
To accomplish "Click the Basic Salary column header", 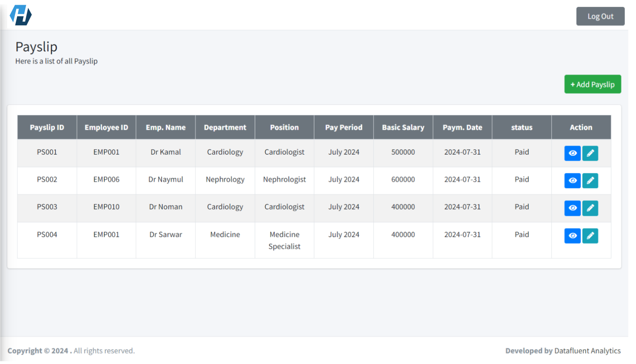I will (403, 127).
